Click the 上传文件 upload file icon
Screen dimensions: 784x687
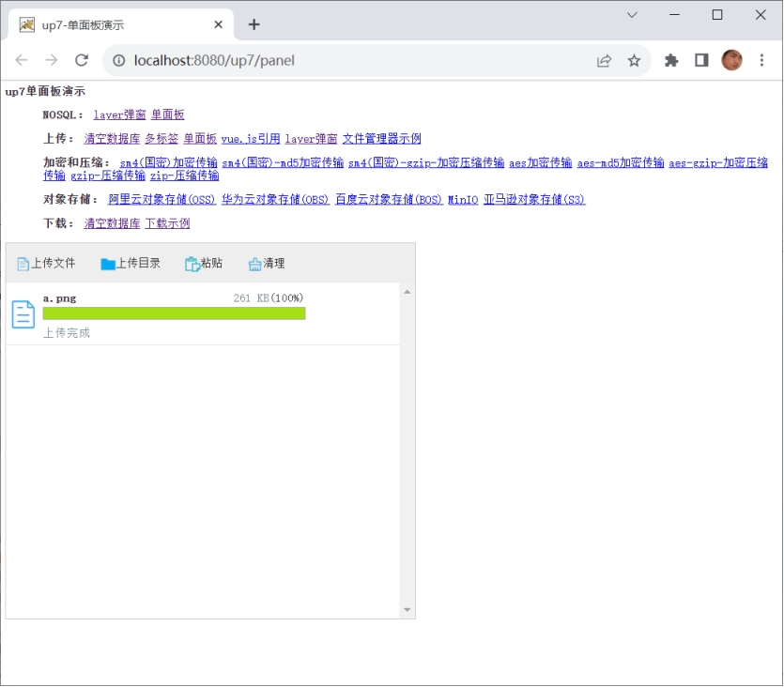23,264
